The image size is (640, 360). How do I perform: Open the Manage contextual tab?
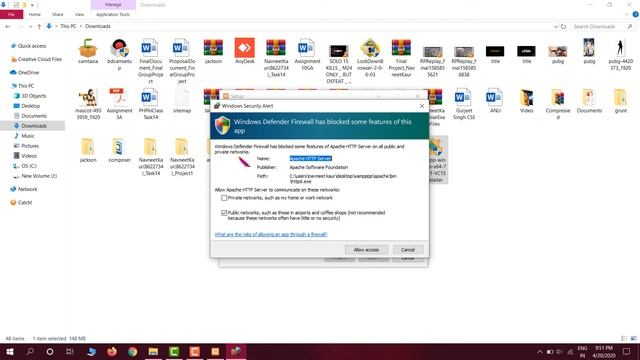point(113,5)
